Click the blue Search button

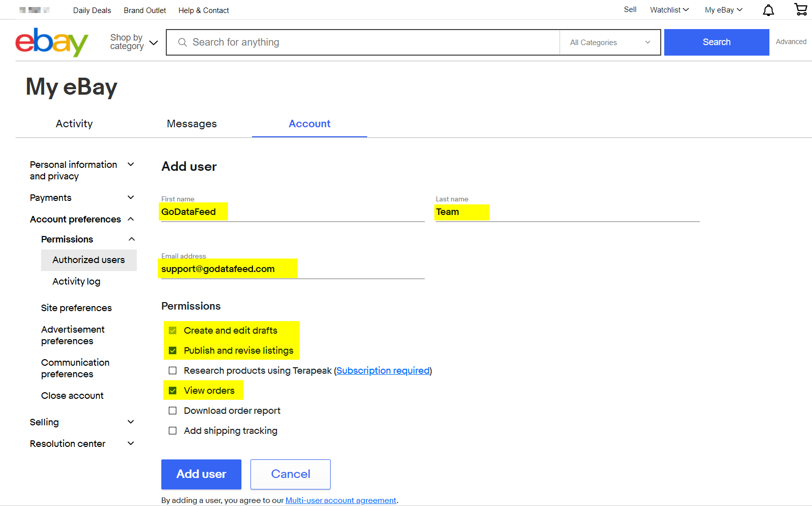tap(717, 42)
